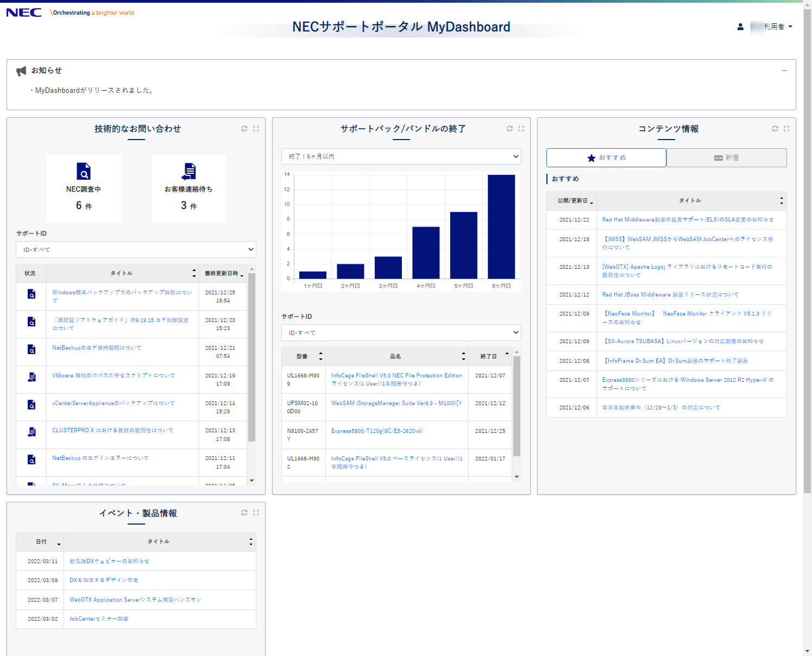Maximize the 技術的なお問い合わせ panel

(x=256, y=129)
